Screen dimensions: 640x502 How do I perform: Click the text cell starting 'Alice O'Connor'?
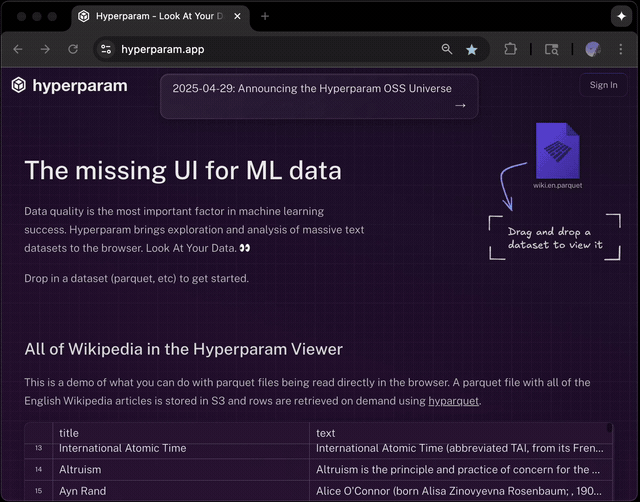pyautogui.click(x=461, y=491)
